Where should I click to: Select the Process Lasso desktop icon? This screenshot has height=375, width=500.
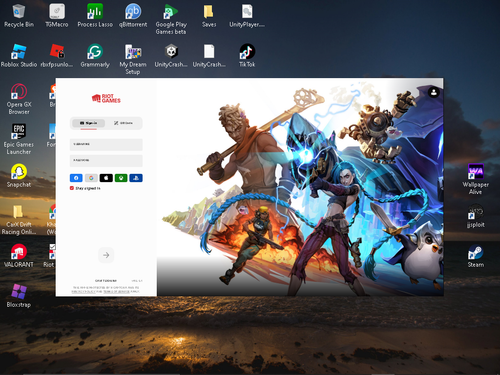(95, 16)
